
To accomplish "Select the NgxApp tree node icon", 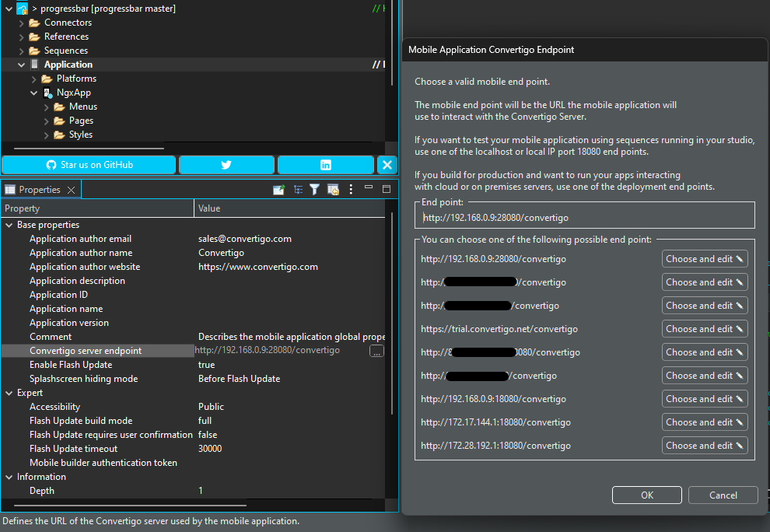I will pos(48,93).
